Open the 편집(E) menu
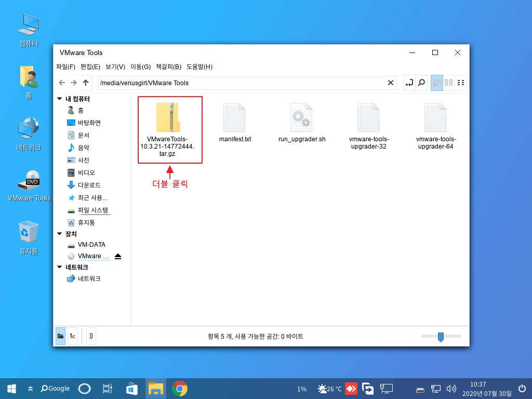532x399 pixels. pos(90,67)
